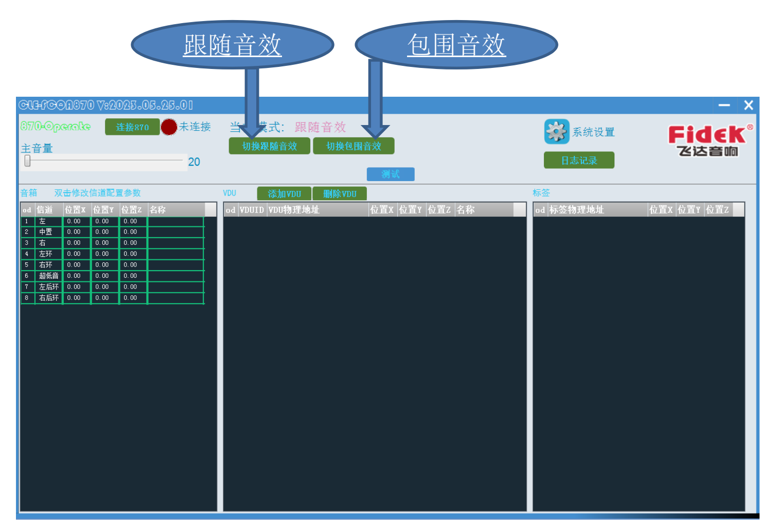Click the 测试 test button
Image resolution: width=776 pixels, height=532 pixels.
tap(391, 174)
